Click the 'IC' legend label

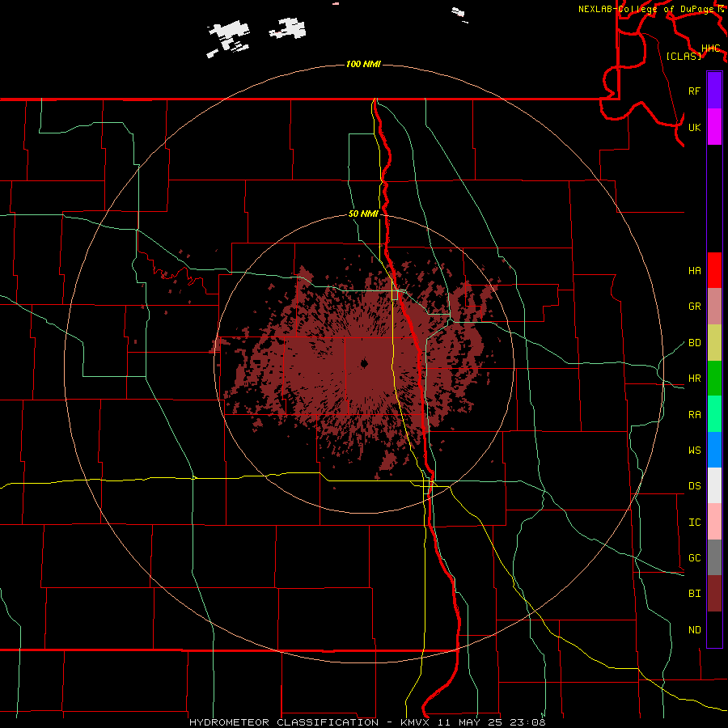coord(694,523)
